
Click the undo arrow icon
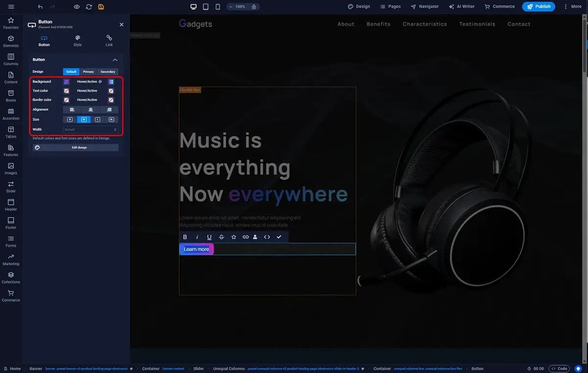pos(40,7)
